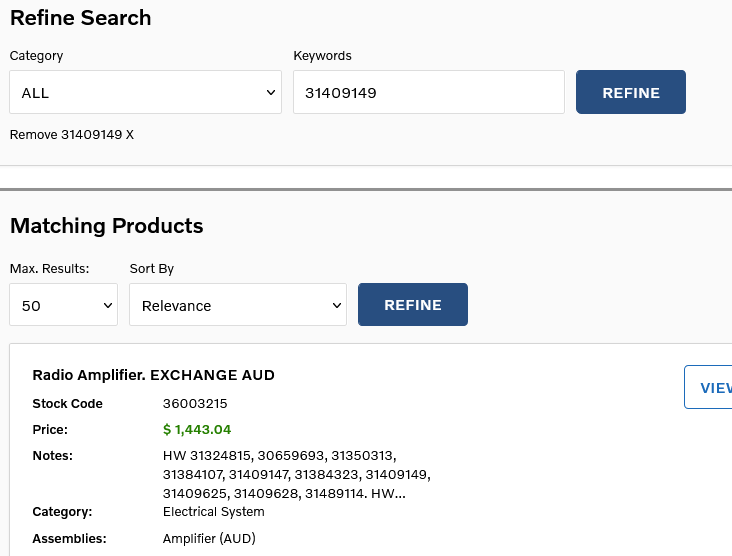732x556 pixels.
Task: Click the Category label above the dropdown
Action: [x=36, y=56]
